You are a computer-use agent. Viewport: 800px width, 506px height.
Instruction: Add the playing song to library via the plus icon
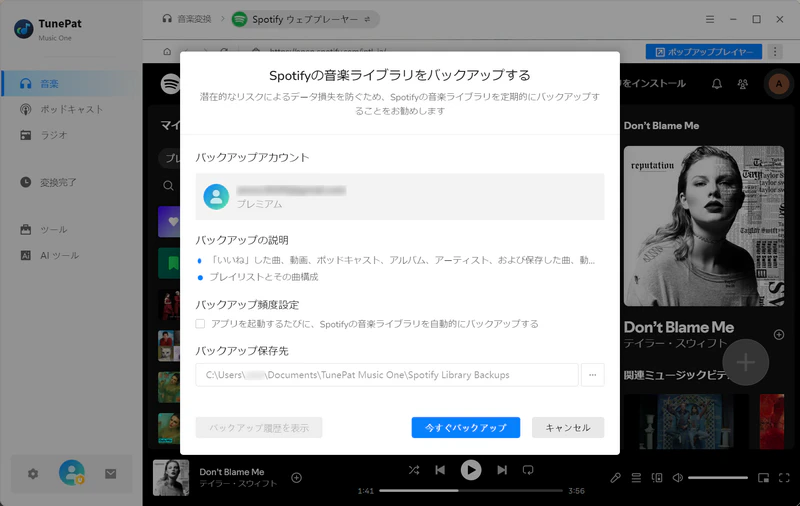tap(296, 478)
